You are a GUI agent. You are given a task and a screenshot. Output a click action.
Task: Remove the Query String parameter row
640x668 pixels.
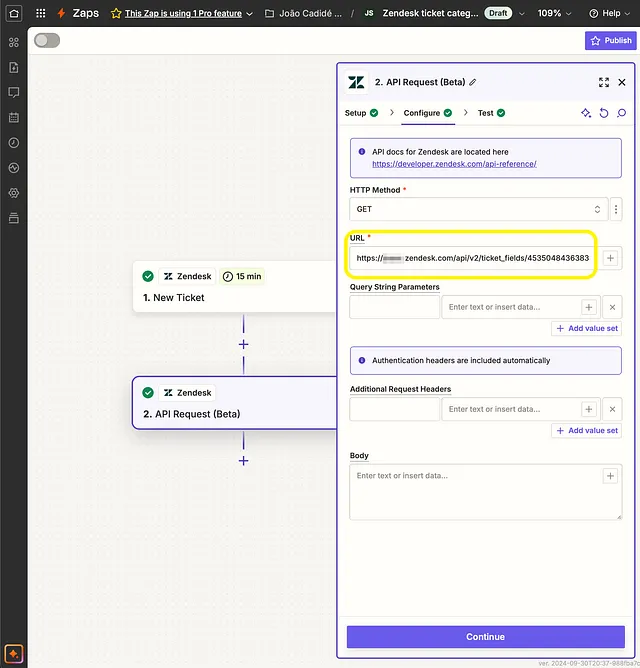612,307
